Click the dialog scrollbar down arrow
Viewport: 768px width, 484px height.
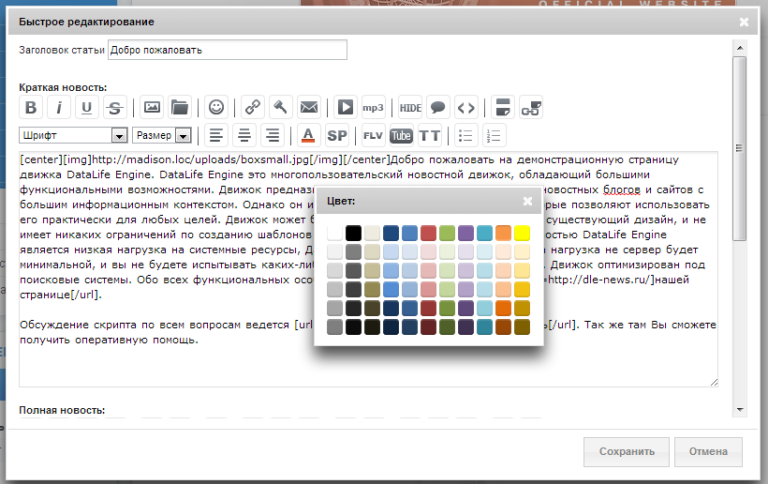point(740,410)
